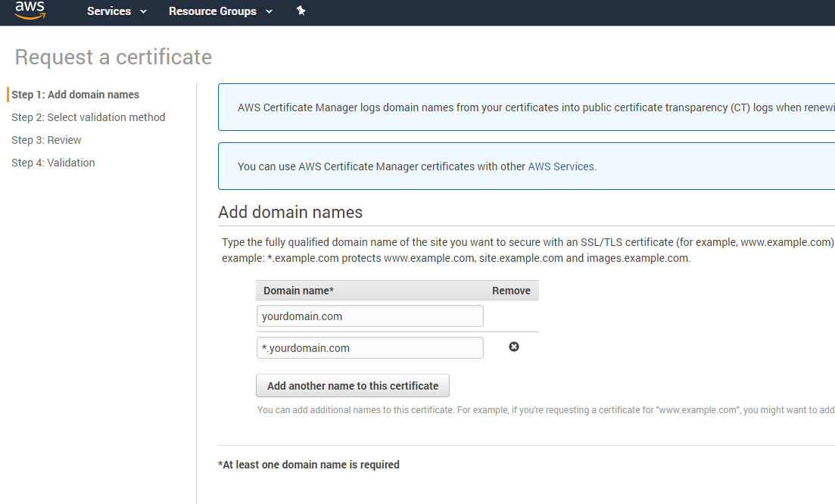Viewport: 835px width, 504px height.
Task: Follow the AWS Services link
Action: tap(561, 166)
